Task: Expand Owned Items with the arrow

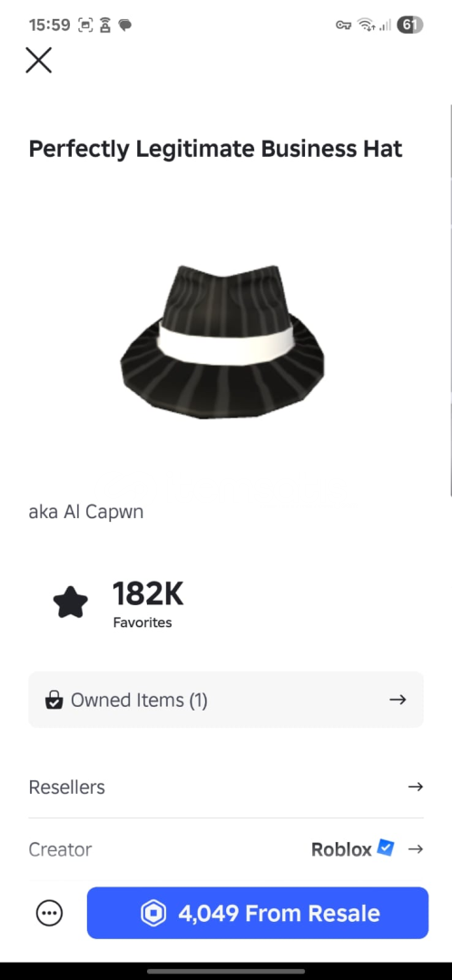Action: point(398,700)
